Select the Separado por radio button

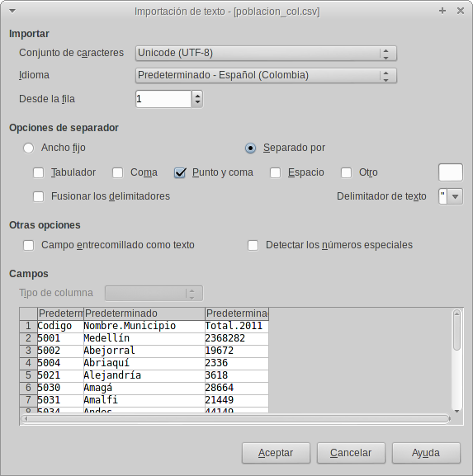[x=250, y=148]
